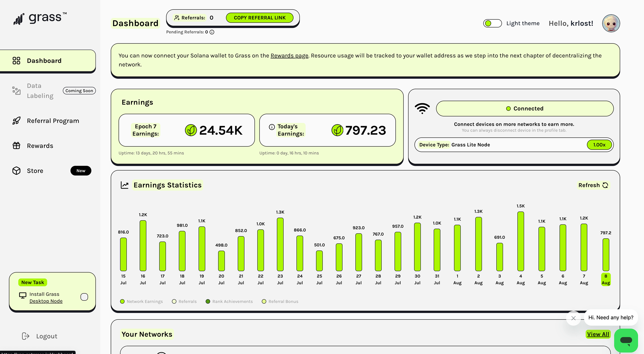Click the Earnings Statistics chart icon
The width and height of the screenshot is (644, 354).
(125, 185)
